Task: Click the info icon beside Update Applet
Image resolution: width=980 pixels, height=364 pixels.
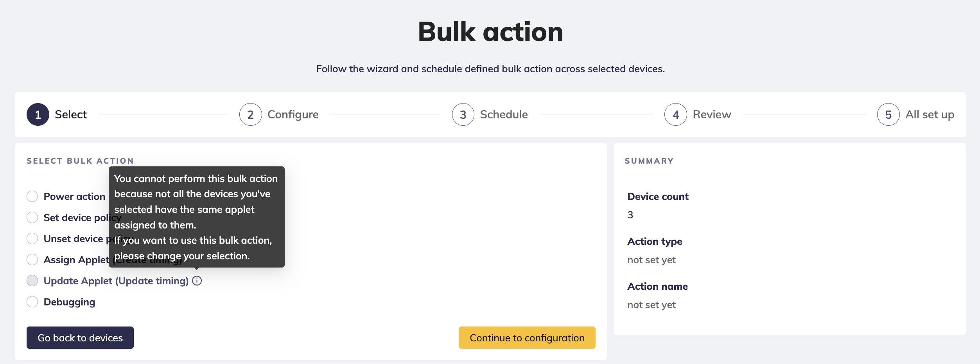Action: click(197, 281)
